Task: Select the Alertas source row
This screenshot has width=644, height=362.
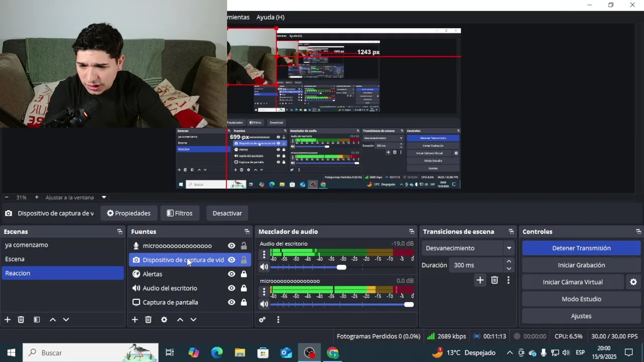Action: (190, 274)
